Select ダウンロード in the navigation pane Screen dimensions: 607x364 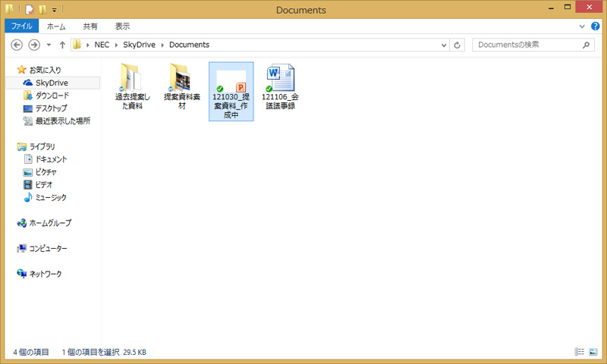click(x=52, y=96)
